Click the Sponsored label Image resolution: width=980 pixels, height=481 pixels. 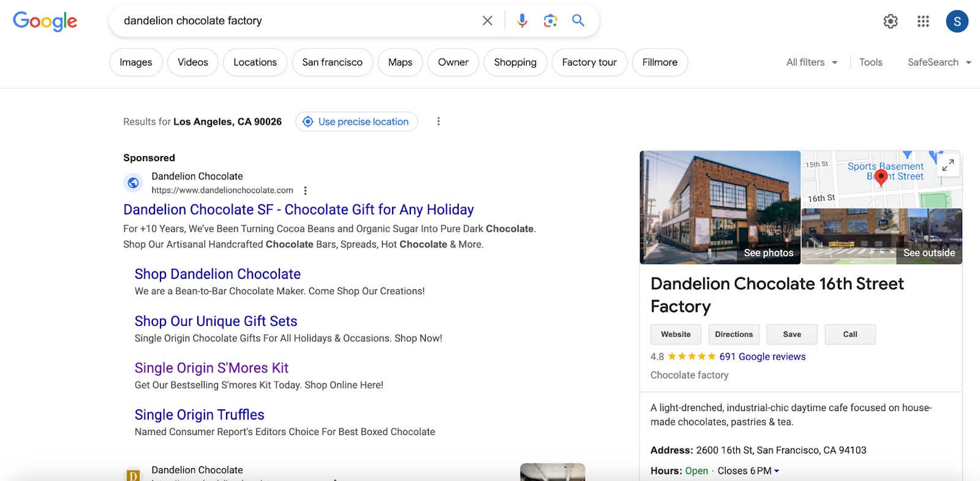149,157
